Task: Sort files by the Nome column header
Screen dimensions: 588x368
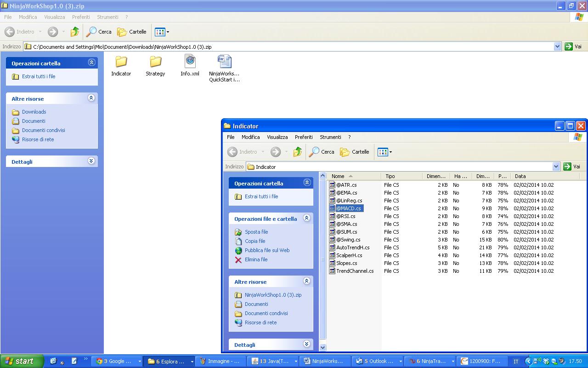Action: [x=354, y=176]
